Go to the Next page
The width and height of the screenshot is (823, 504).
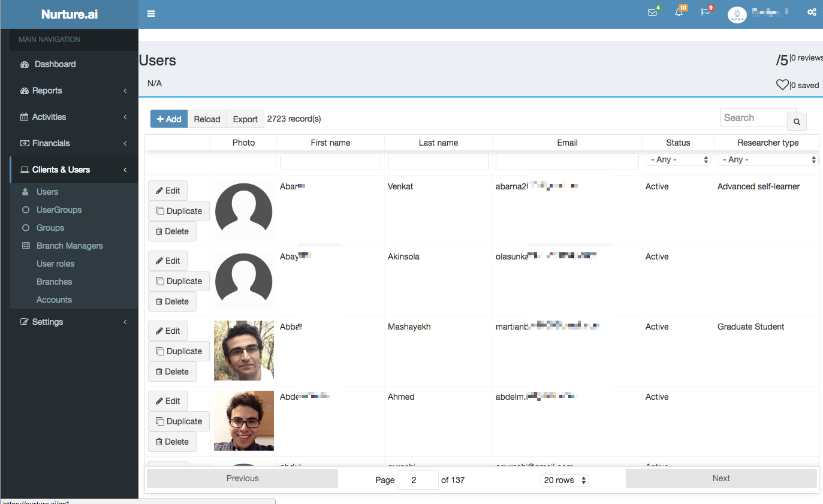tap(720, 478)
